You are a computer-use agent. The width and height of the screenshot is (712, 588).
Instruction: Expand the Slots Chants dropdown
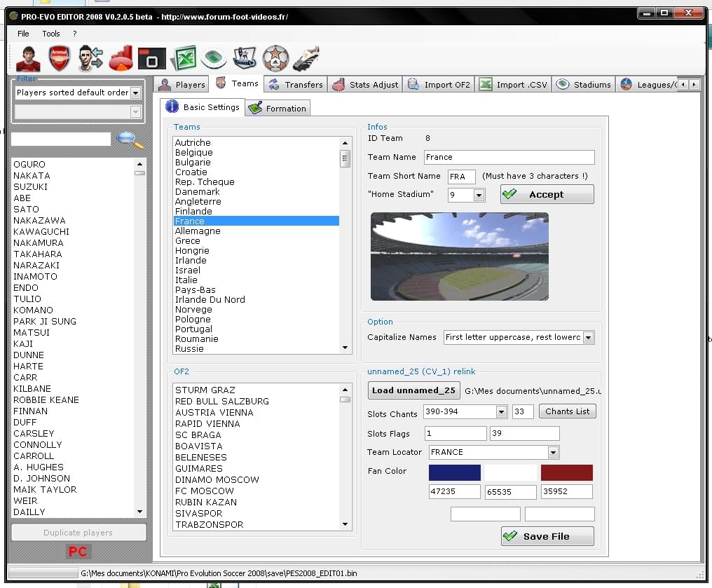501,412
